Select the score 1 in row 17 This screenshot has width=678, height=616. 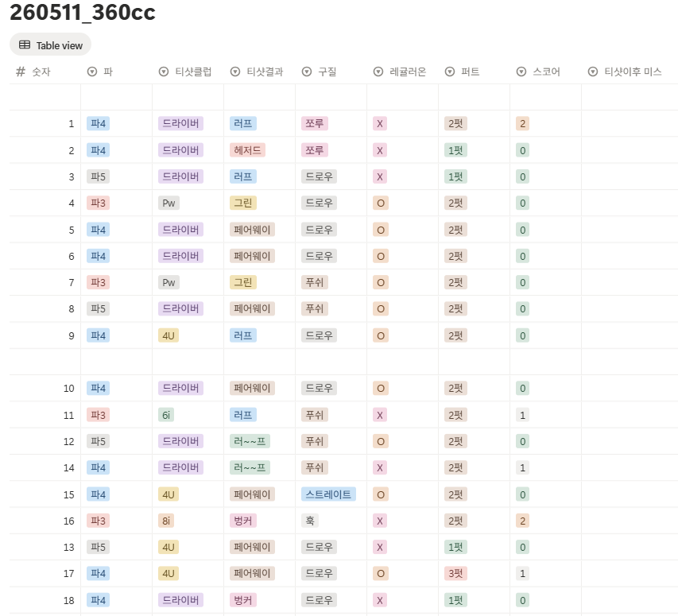coord(522,574)
